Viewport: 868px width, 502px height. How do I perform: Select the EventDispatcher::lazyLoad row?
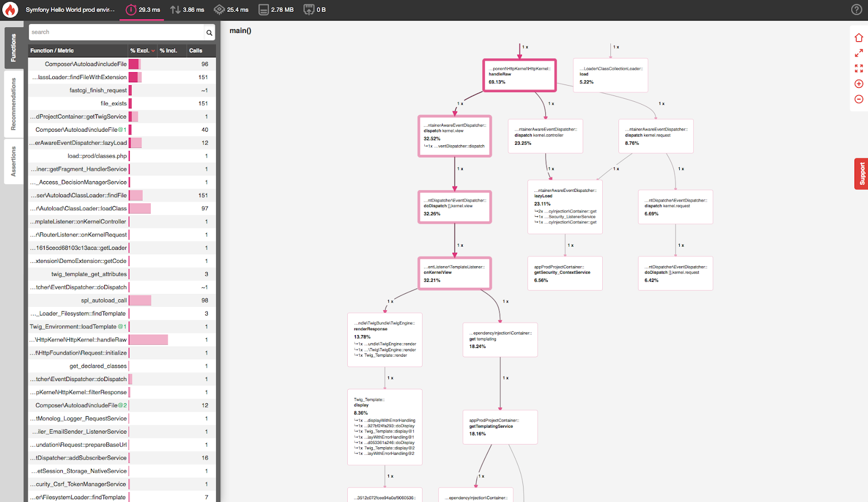pos(122,143)
